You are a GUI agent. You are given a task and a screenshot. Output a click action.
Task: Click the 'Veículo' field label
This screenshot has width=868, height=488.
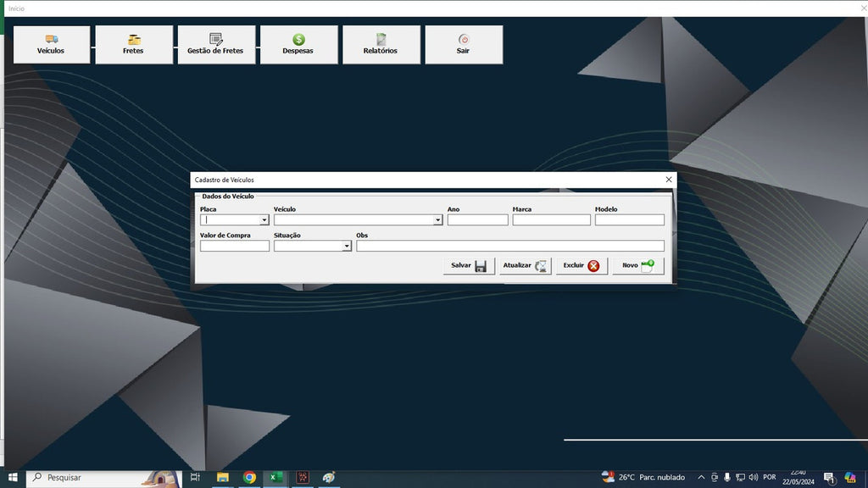[285, 209]
